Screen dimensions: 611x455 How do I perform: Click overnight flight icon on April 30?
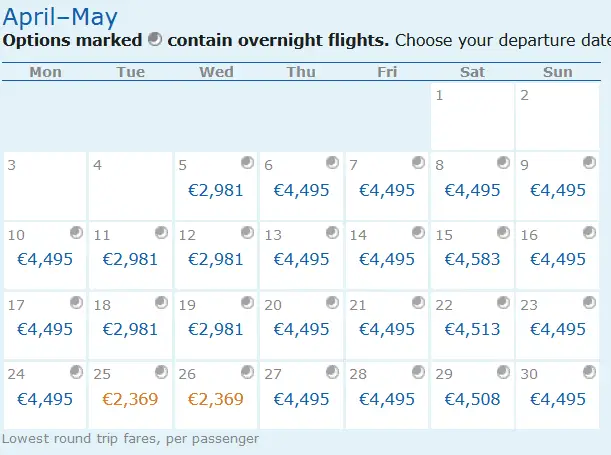(x=587, y=373)
